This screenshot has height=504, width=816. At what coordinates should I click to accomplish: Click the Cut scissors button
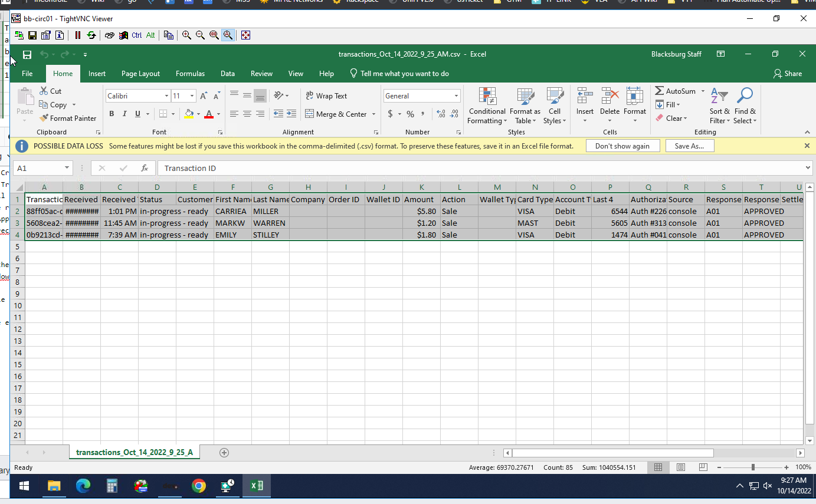pyautogui.click(x=51, y=91)
